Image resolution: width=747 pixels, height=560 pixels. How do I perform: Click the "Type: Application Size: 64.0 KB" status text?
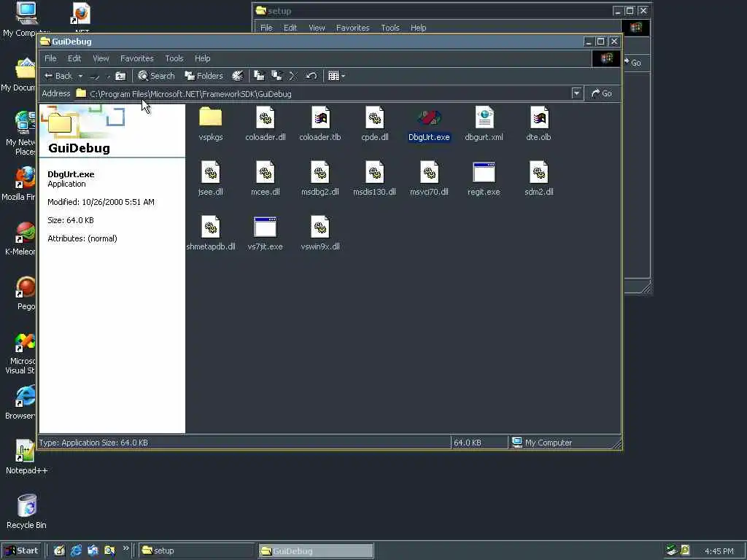pyautogui.click(x=93, y=443)
